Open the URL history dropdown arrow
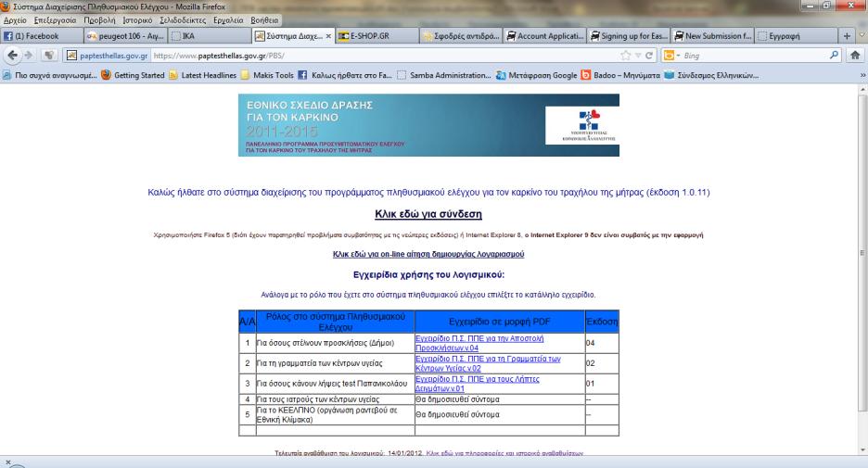 (638, 56)
